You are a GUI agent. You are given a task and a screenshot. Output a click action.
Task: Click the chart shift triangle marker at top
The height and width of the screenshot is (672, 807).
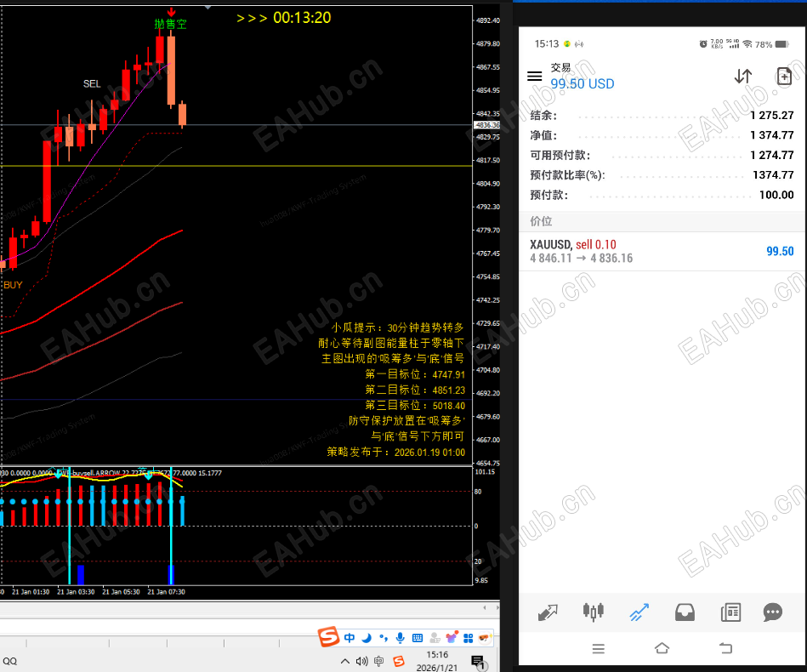207,8
